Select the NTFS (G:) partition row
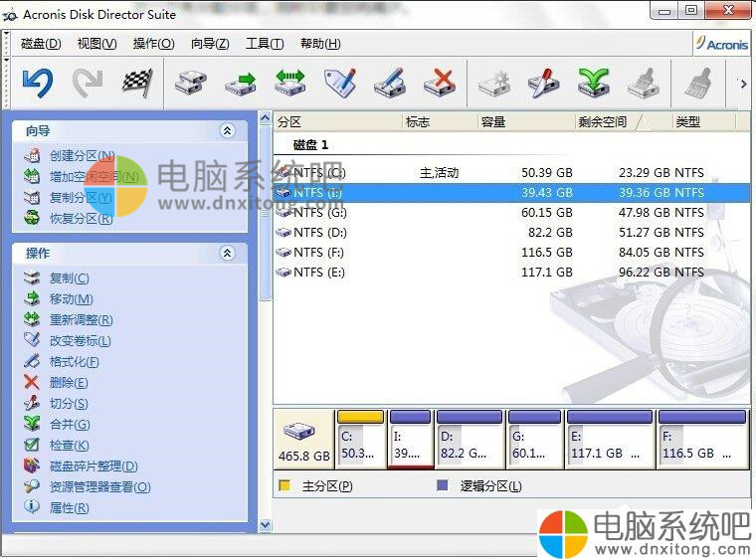Screen dimensions: 756x559 511,212
